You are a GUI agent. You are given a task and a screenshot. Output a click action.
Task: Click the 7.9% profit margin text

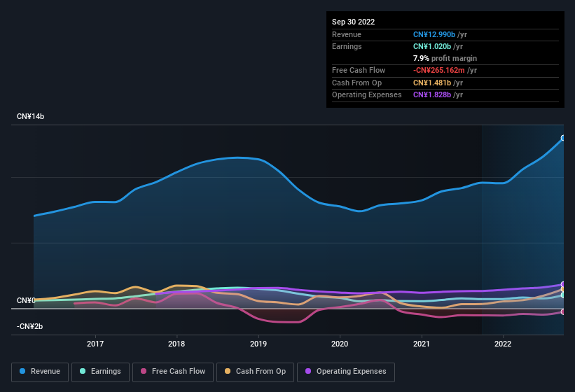tap(445, 58)
